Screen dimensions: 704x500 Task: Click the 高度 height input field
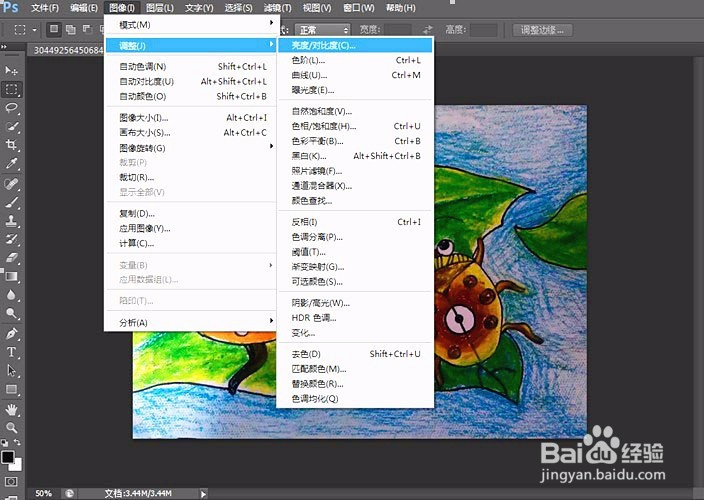click(484, 30)
